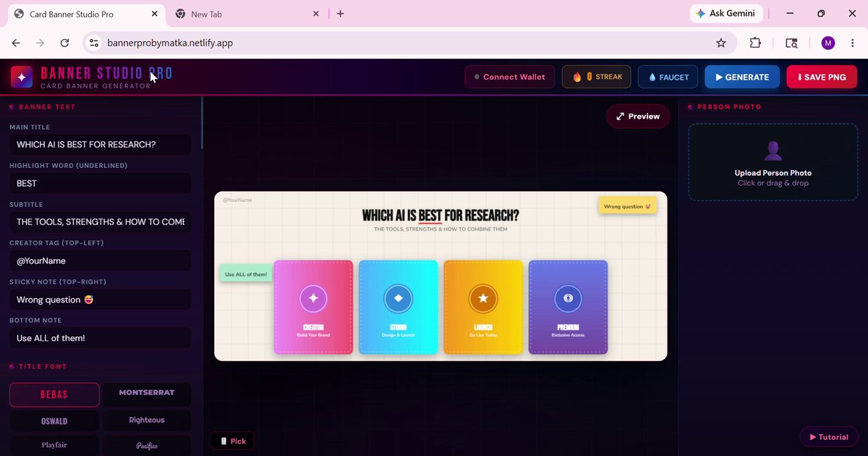Click the purple Premium card icon

point(568,298)
